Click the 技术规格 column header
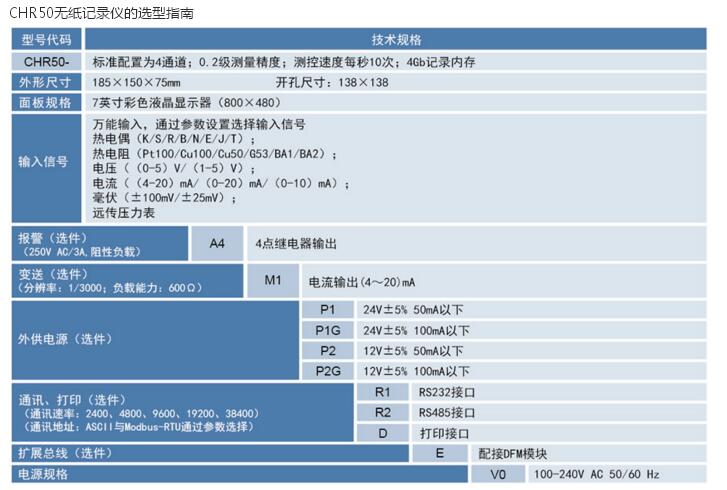The image size is (727, 490). tap(396, 40)
